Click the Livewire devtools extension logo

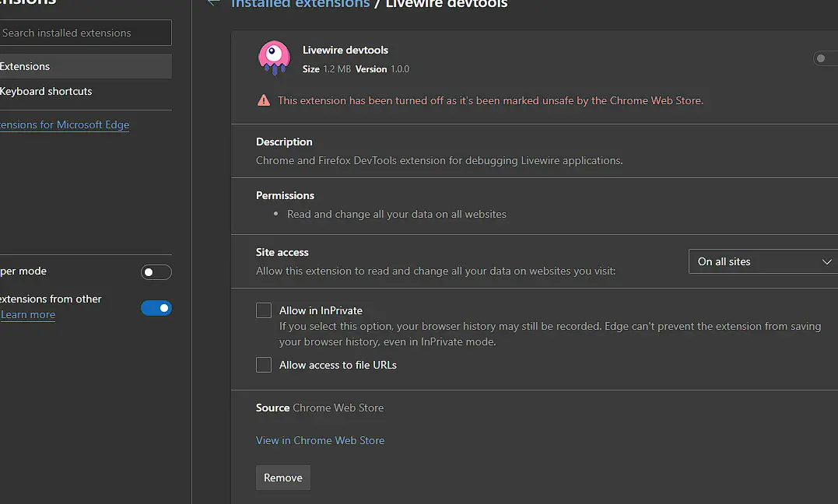274,58
